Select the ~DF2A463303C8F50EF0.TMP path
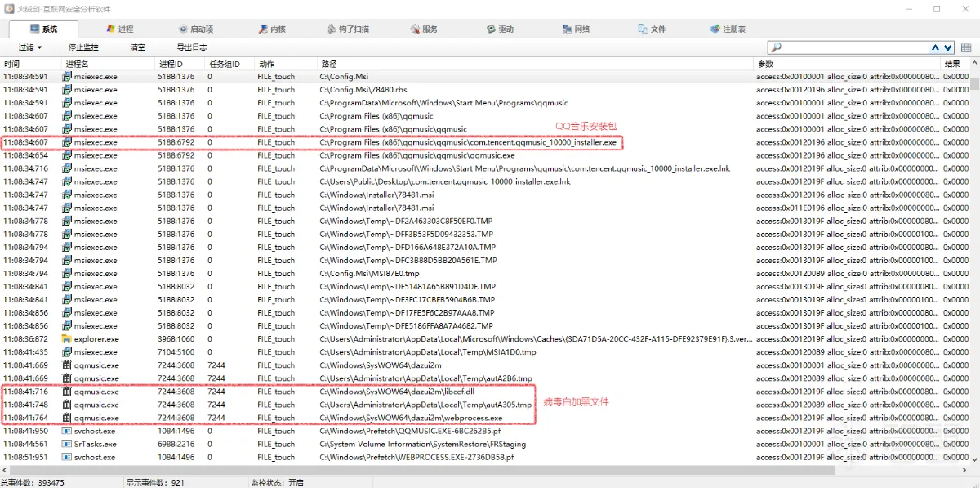 click(408, 221)
